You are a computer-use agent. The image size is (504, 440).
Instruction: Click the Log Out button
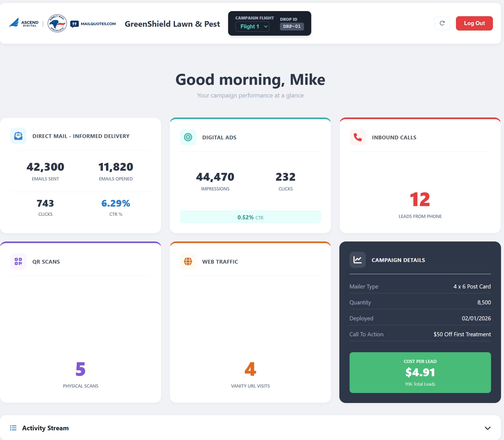tap(474, 23)
